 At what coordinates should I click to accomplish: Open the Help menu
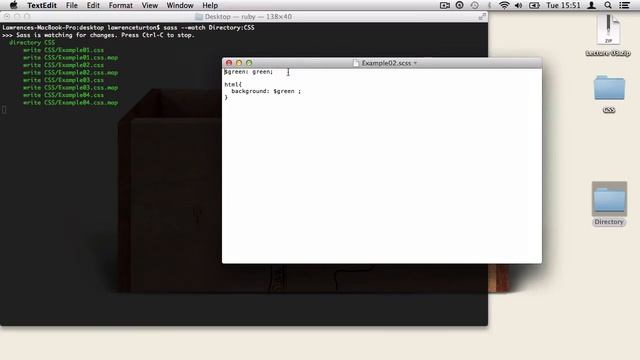210,5
